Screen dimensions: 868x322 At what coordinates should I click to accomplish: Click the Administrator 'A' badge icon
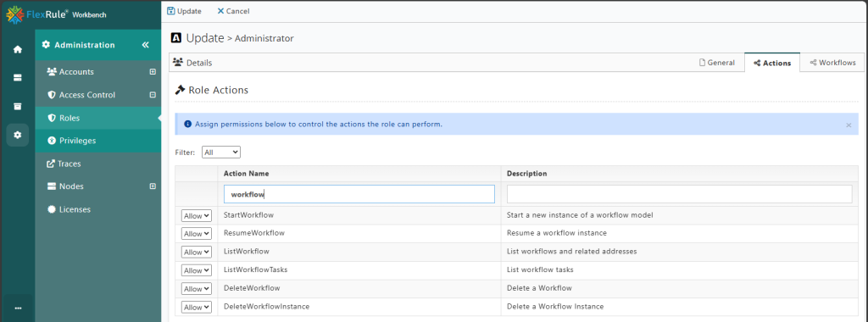coord(176,38)
